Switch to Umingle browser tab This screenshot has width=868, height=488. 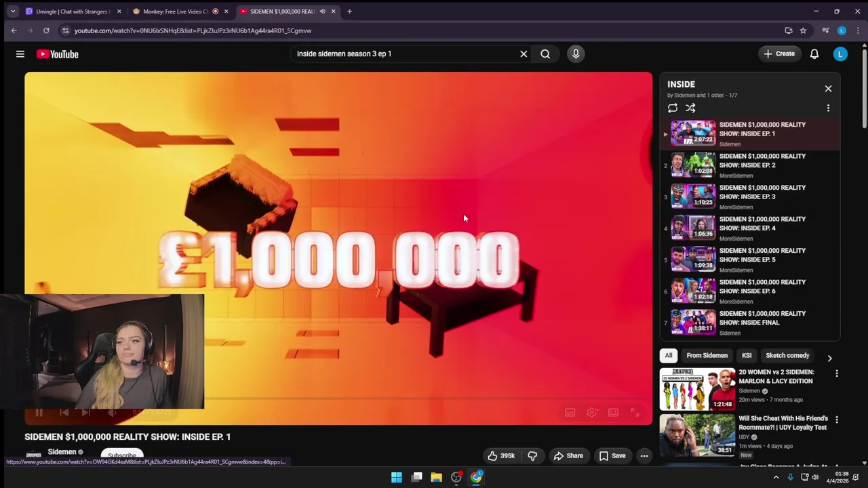click(x=73, y=12)
